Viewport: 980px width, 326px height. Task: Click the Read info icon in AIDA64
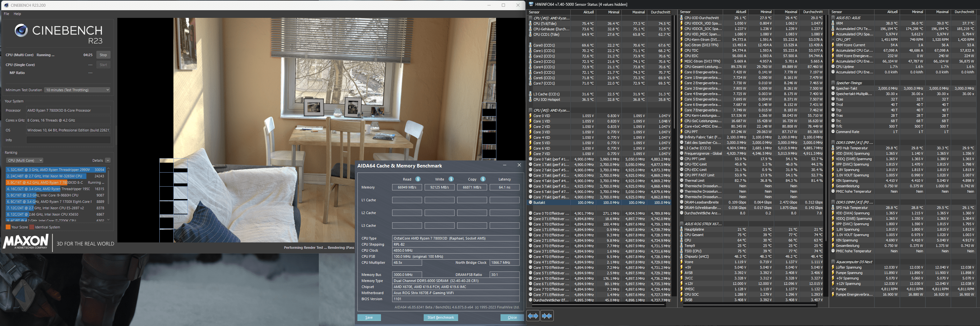coord(418,179)
